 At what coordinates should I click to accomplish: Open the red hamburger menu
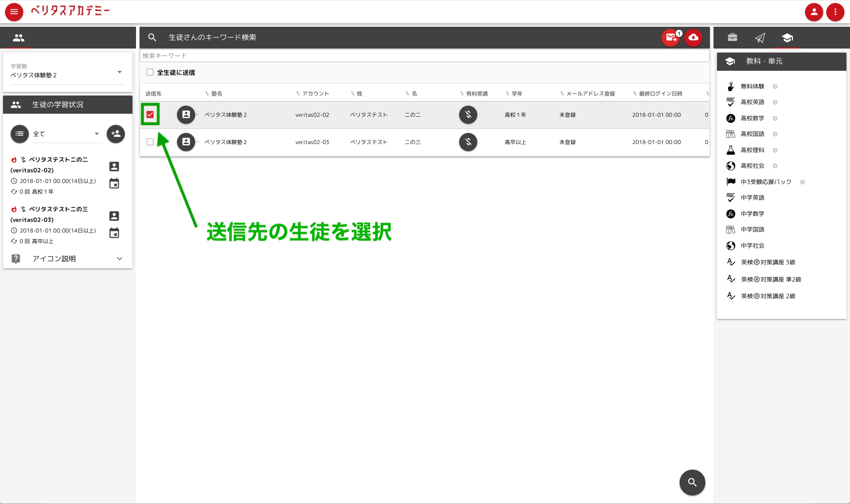pyautogui.click(x=14, y=12)
